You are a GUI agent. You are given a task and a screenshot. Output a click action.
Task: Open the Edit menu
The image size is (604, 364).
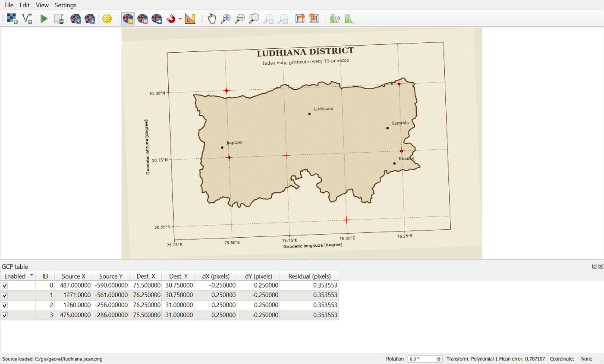[25, 5]
